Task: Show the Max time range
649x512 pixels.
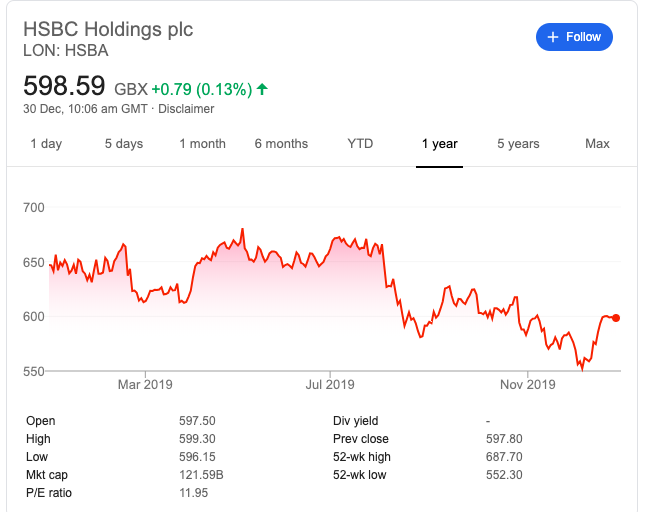Action: pyautogui.click(x=597, y=144)
